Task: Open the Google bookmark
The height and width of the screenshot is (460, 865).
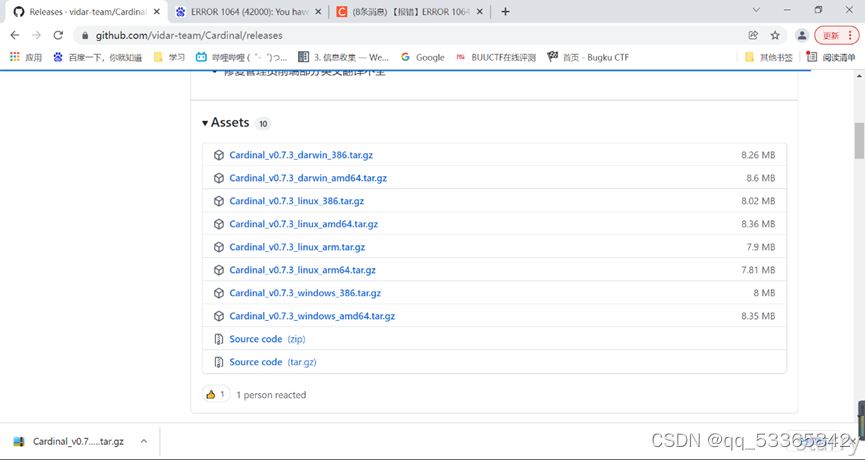Action: (423, 57)
